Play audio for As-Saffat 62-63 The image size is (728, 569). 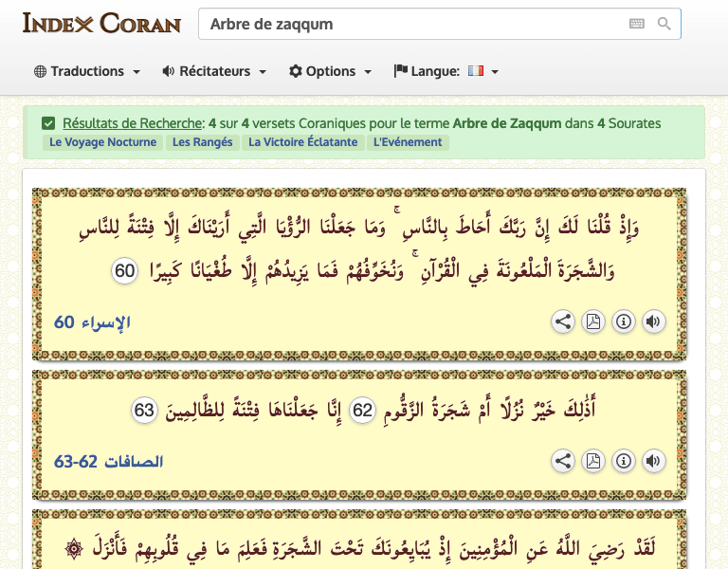[653, 461]
